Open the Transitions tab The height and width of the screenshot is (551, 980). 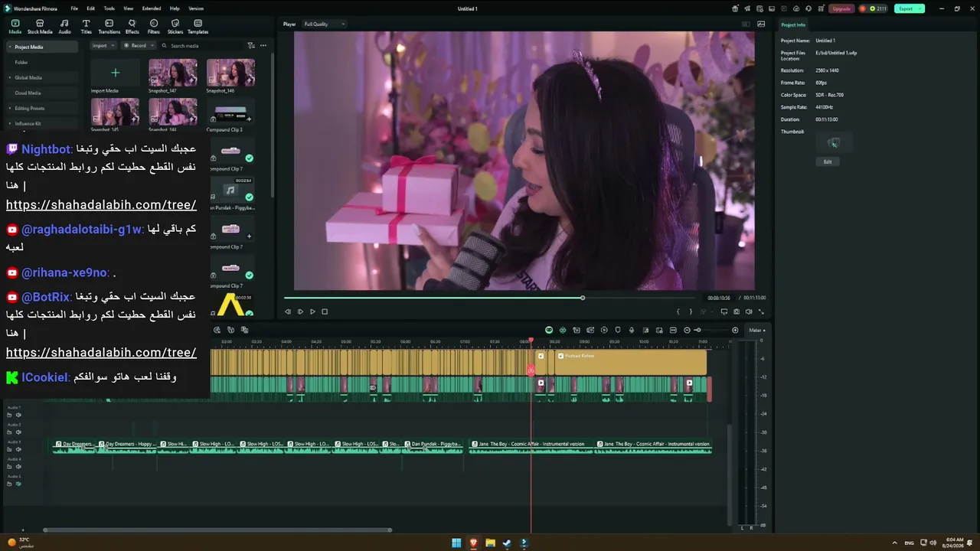click(109, 27)
